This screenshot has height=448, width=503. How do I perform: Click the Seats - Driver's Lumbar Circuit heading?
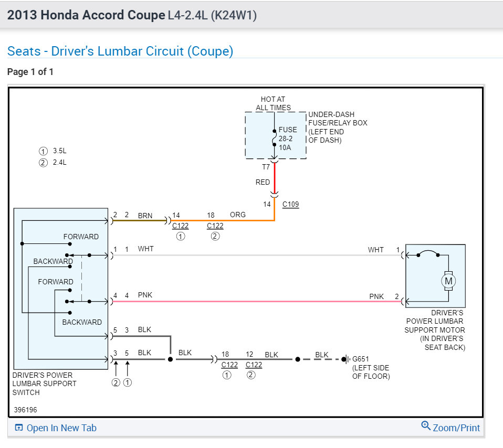coord(120,51)
